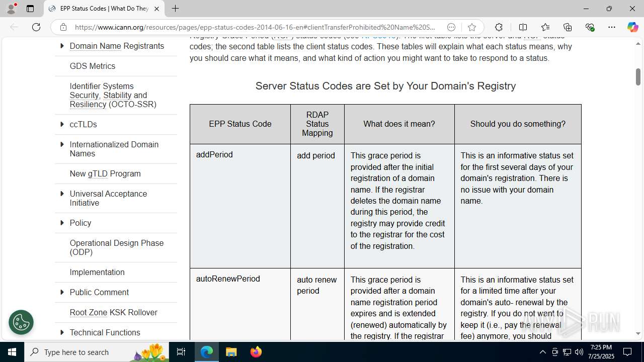Refresh the current page
Image resolution: width=644 pixels, height=362 pixels.
[36, 27]
